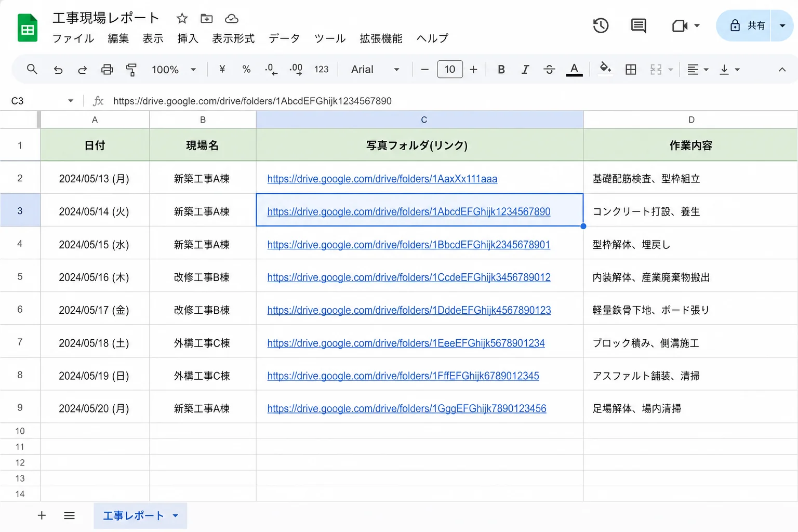Open the borders tool
798x532 pixels.
pos(631,70)
